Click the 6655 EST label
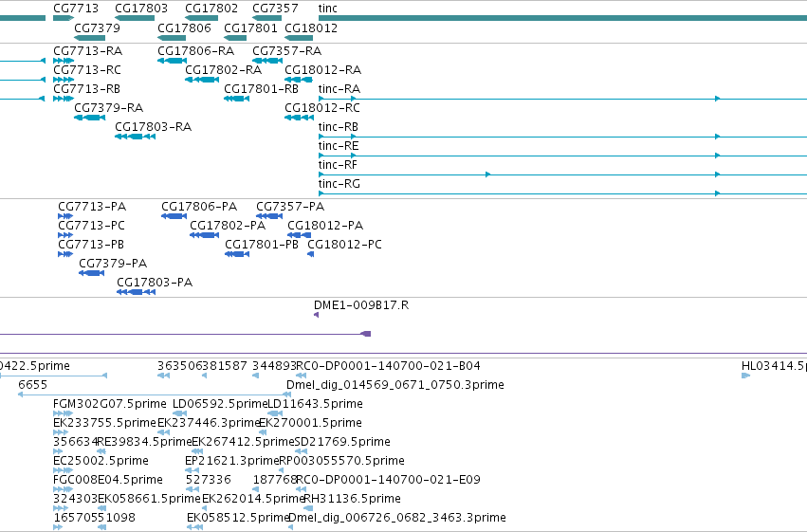Image resolution: width=807 pixels, height=532 pixels. [32, 385]
